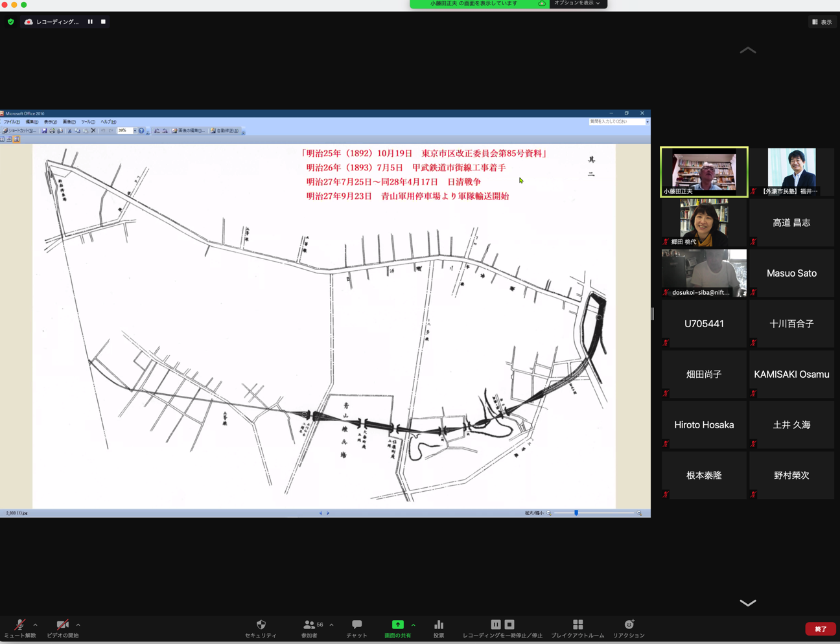Screen dimensions: 840x644
Task: Select 土井 久海 participant tile
Action: (x=791, y=424)
